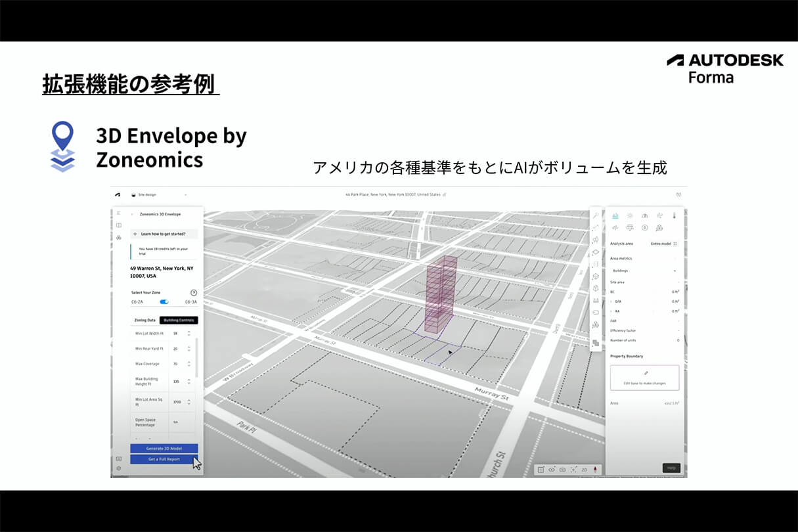Open the wind analysis tool
The image size is (798, 532).
660,215
